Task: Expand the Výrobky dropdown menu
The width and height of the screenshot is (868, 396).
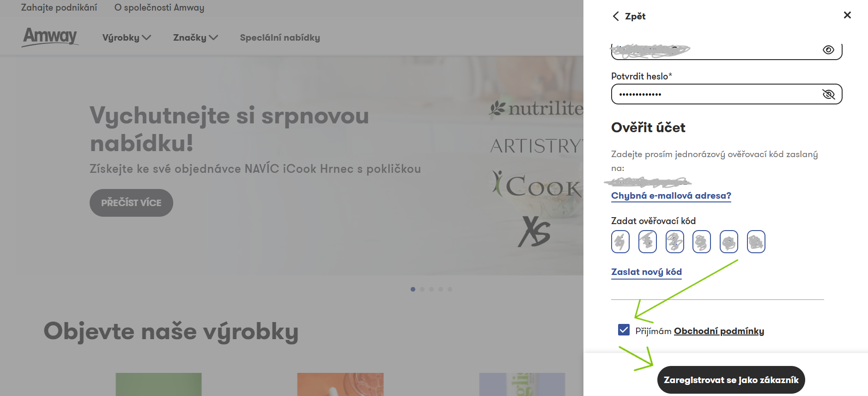Action: [127, 38]
